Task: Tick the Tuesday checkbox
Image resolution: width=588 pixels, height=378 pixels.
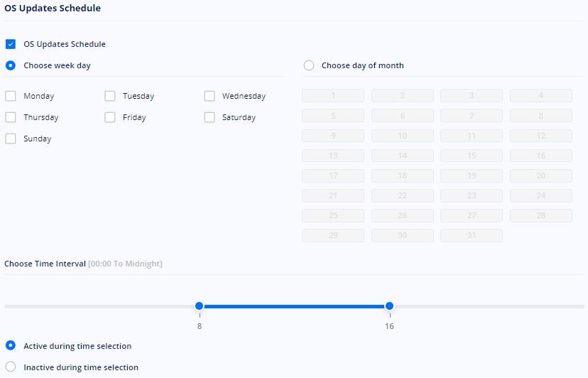Action: [110, 96]
